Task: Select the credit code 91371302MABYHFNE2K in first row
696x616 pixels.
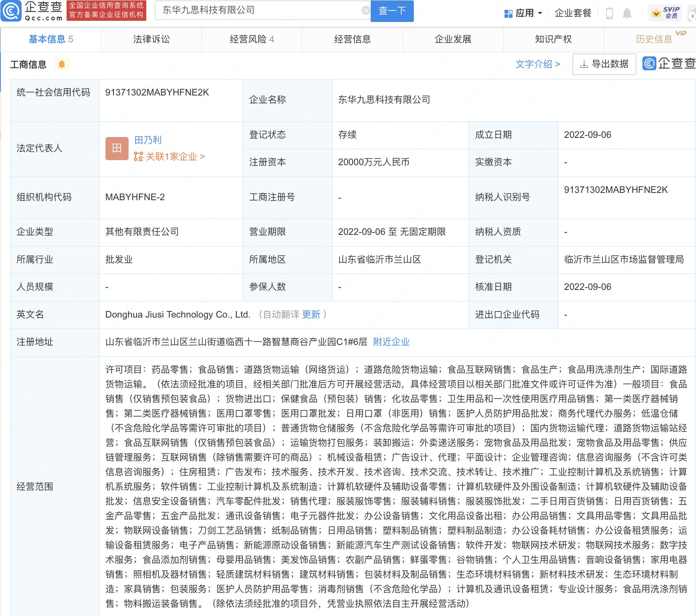Action: coord(157,92)
